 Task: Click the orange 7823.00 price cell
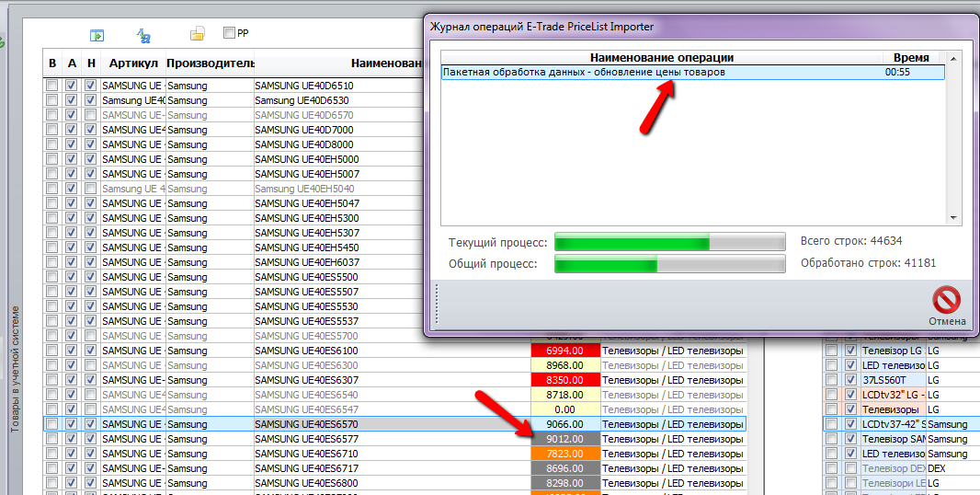click(x=565, y=454)
